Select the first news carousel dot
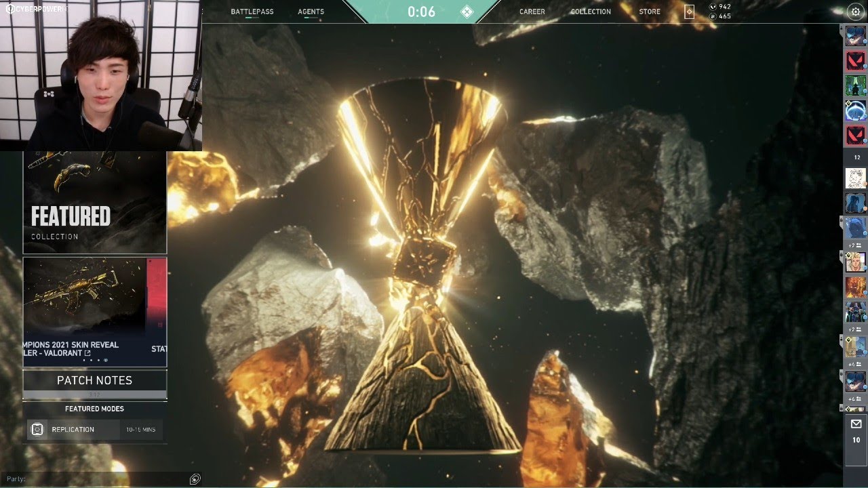The width and height of the screenshot is (868, 488). pos(84,361)
